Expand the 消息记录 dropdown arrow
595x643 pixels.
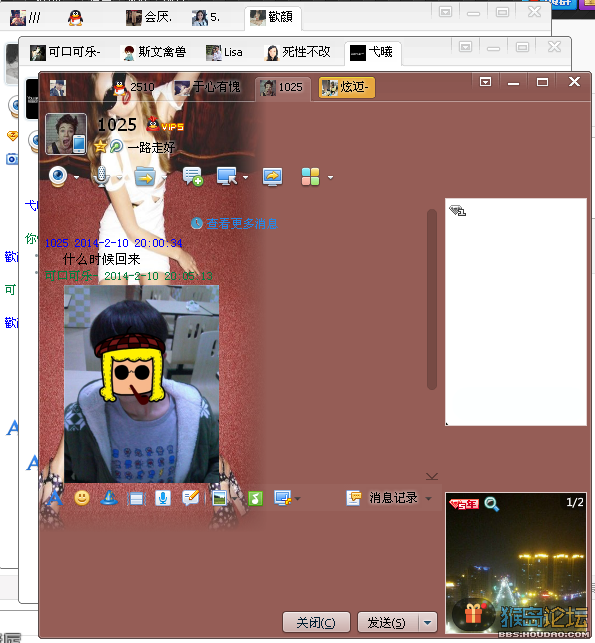[429, 499]
